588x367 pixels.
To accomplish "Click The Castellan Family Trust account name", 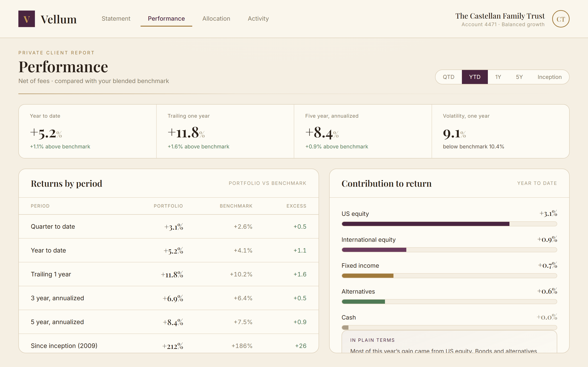I will pyautogui.click(x=500, y=16).
